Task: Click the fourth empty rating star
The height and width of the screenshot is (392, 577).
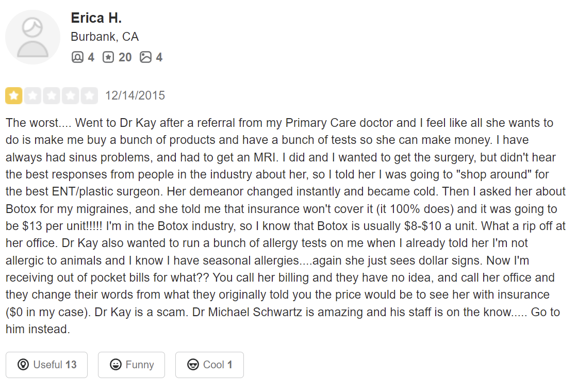Action: click(71, 96)
